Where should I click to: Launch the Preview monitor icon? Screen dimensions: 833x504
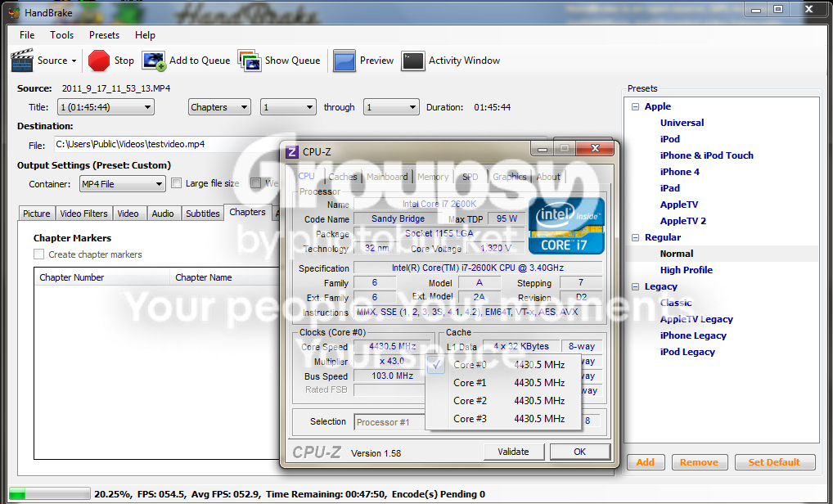point(344,61)
